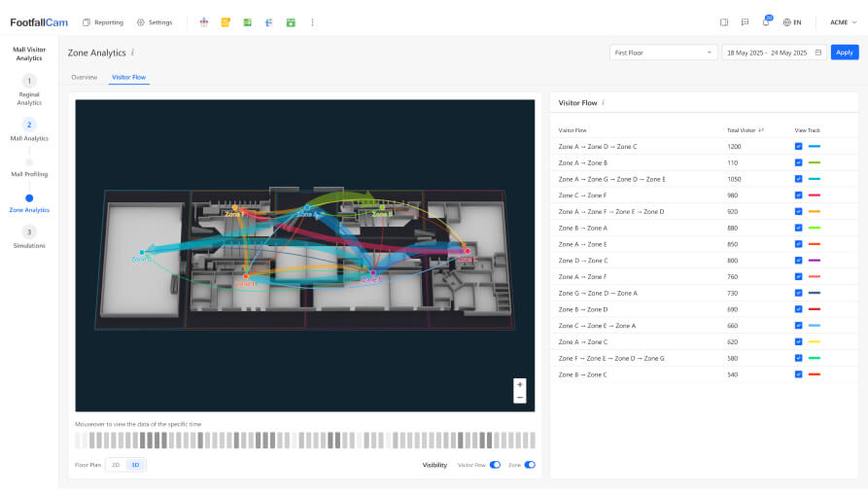Open the calendar icon in date range field

tap(818, 53)
